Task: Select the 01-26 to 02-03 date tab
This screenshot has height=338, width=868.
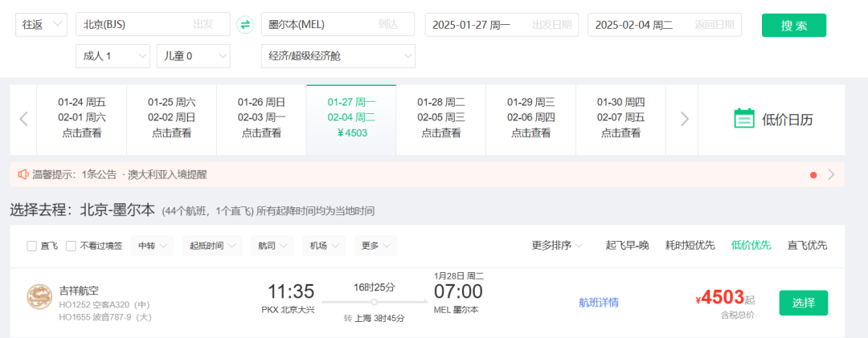Action: [x=261, y=117]
